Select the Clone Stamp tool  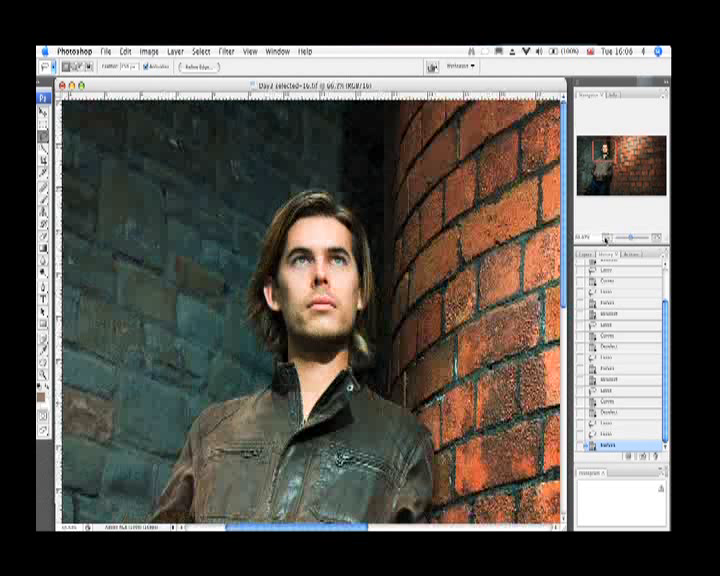[43, 212]
